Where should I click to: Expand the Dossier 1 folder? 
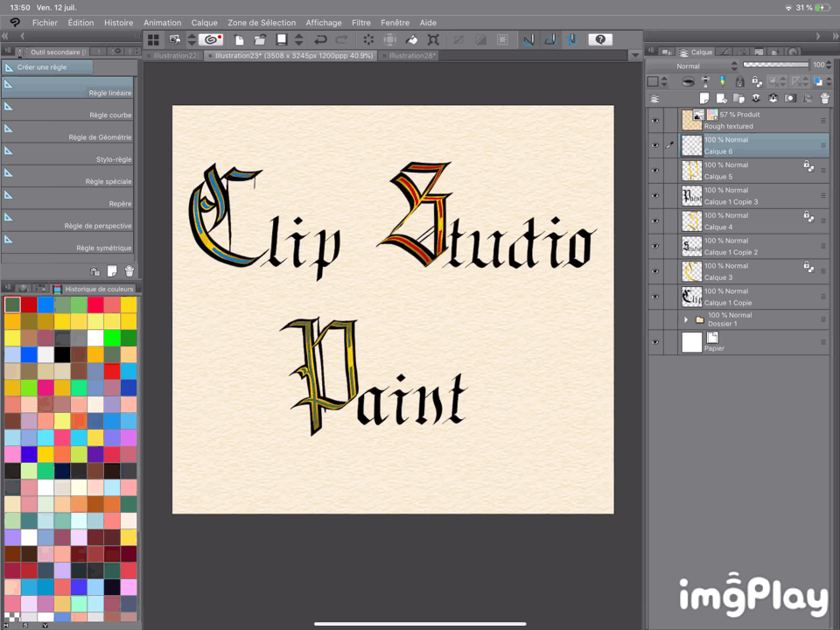point(686,319)
